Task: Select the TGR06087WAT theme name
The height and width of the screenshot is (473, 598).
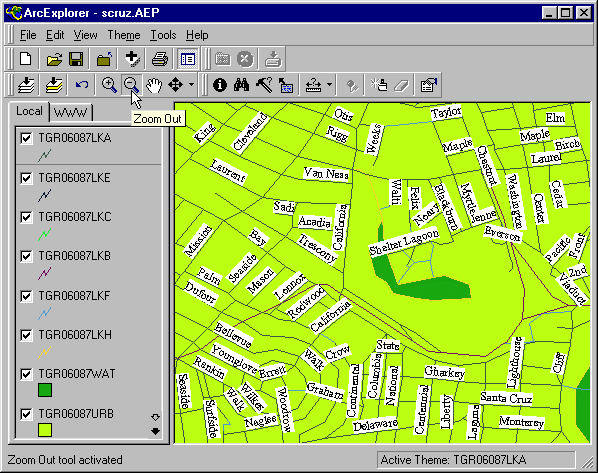Action: coord(77,374)
